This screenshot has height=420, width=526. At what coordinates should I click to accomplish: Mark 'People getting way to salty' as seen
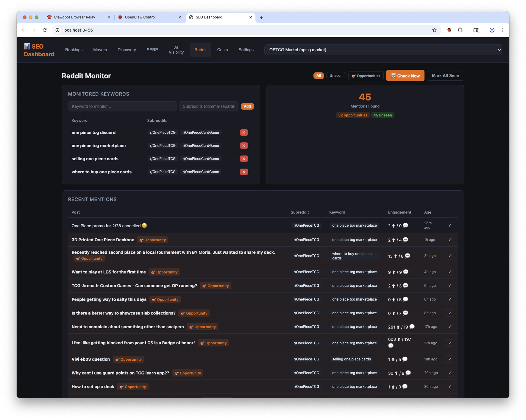(x=449, y=299)
